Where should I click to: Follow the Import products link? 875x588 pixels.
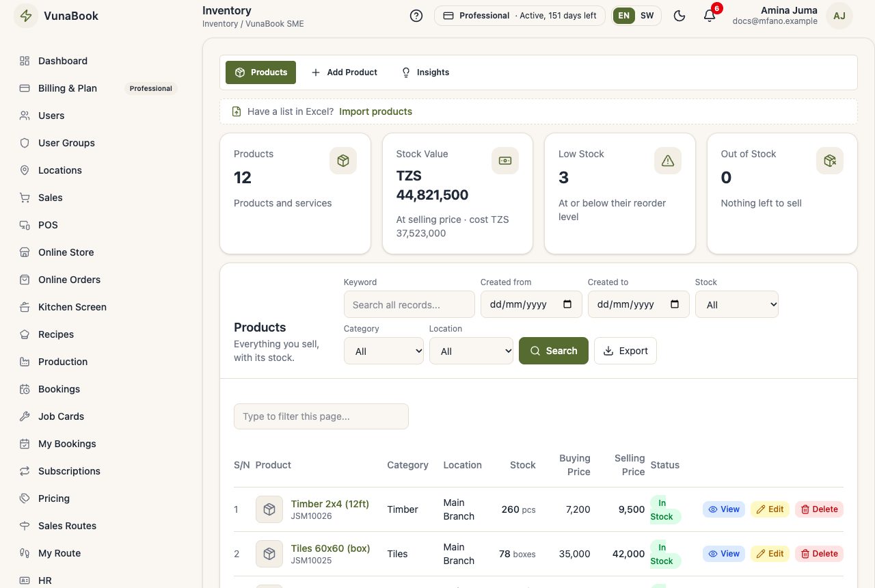click(375, 111)
